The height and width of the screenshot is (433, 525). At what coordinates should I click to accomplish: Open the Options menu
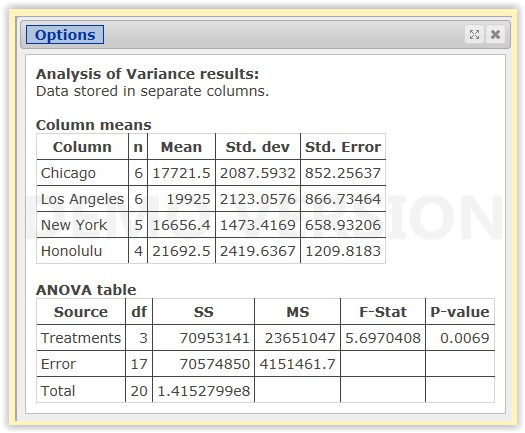click(65, 34)
